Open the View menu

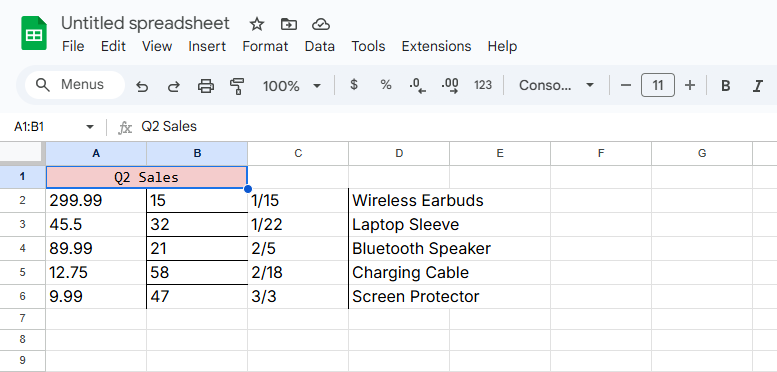coord(157,47)
